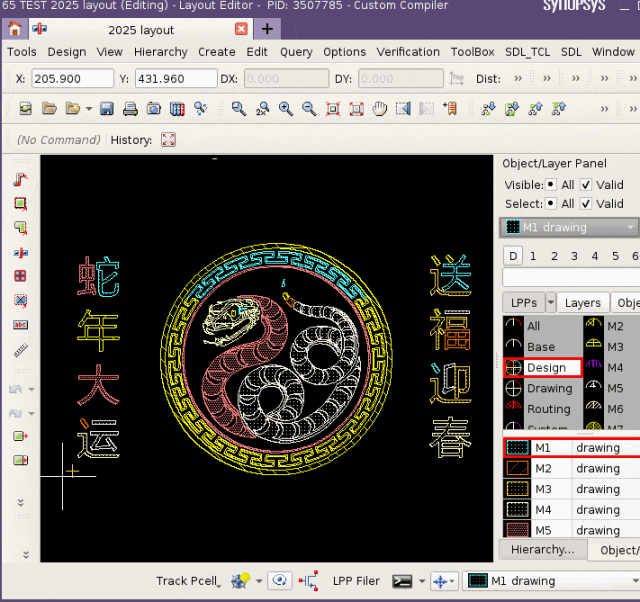Expand the open-folder icon dropdown arrow

pyautogui.click(x=89, y=109)
